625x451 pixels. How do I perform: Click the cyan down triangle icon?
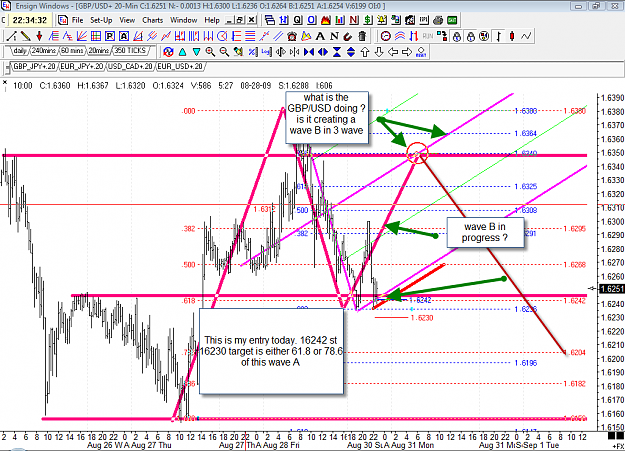tap(197, 52)
